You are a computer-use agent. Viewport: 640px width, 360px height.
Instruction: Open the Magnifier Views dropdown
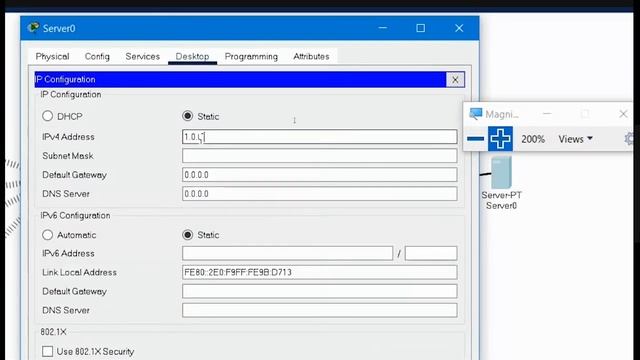tap(576, 139)
